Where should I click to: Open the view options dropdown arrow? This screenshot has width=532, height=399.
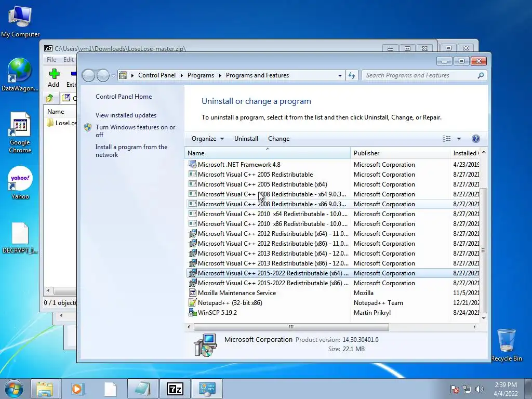pyautogui.click(x=459, y=138)
